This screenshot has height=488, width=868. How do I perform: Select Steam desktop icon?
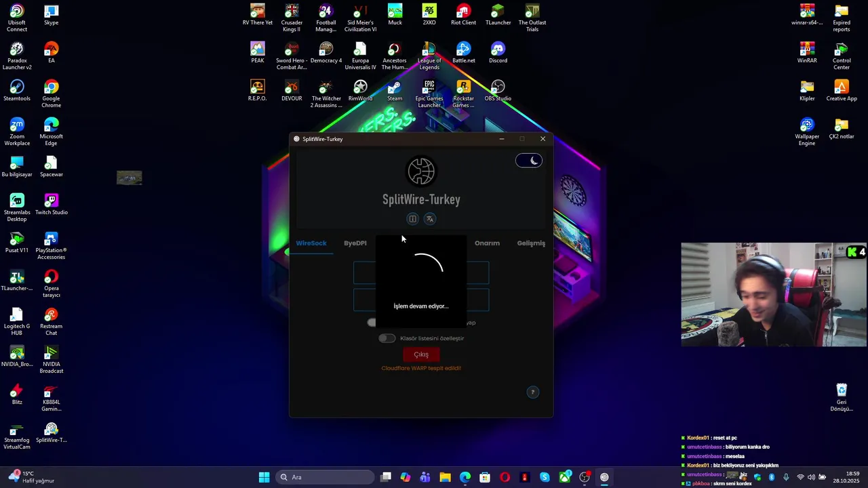coord(395,91)
